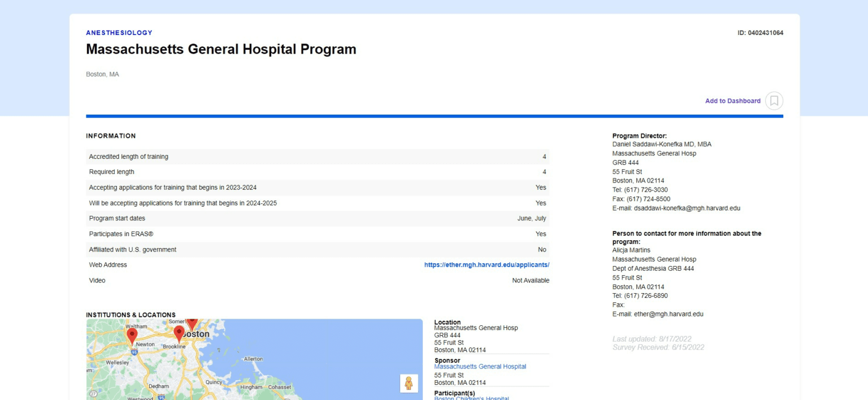Viewport: 868px width, 400px height.
Task: Click the director phone Tel: (617) 726-3030
Action: (640, 190)
